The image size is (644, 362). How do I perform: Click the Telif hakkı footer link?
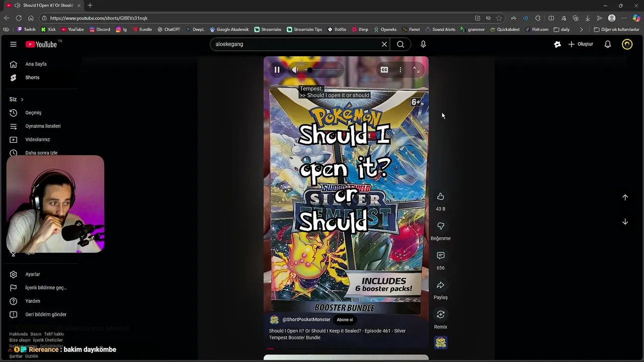click(54, 334)
